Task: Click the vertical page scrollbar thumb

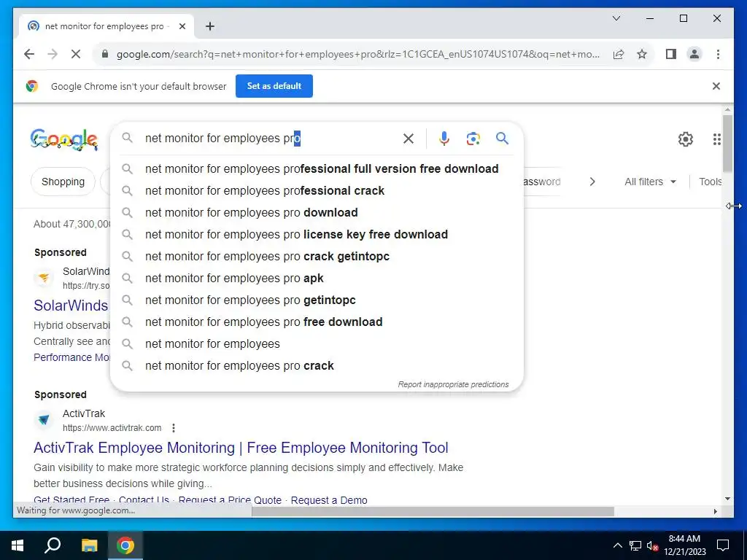Action: tap(727, 143)
